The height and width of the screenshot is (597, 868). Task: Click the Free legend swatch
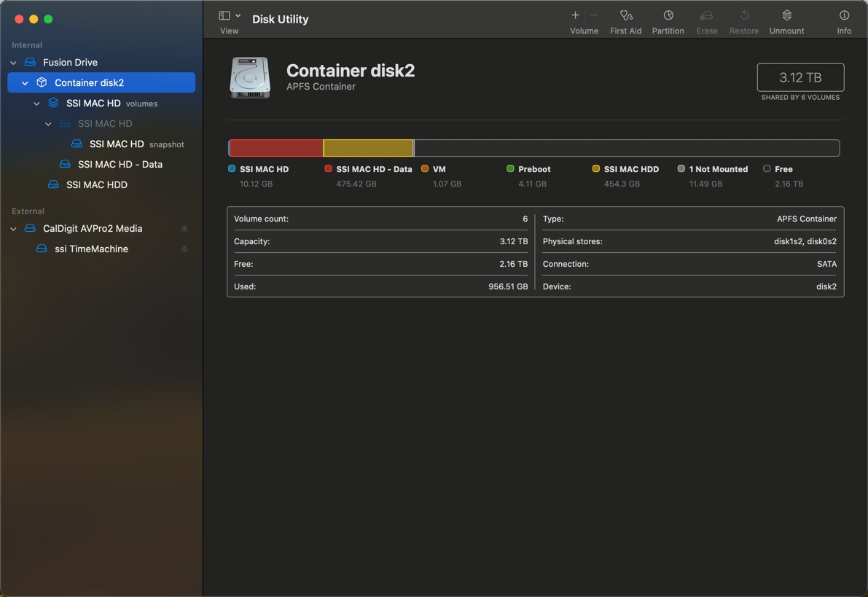click(767, 168)
